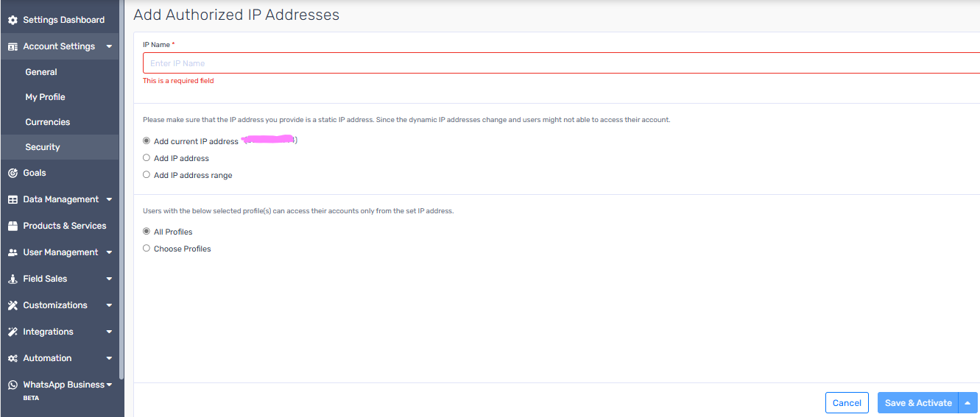The width and height of the screenshot is (980, 417).
Task: Expand the User Management arrow
Action: (x=109, y=252)
